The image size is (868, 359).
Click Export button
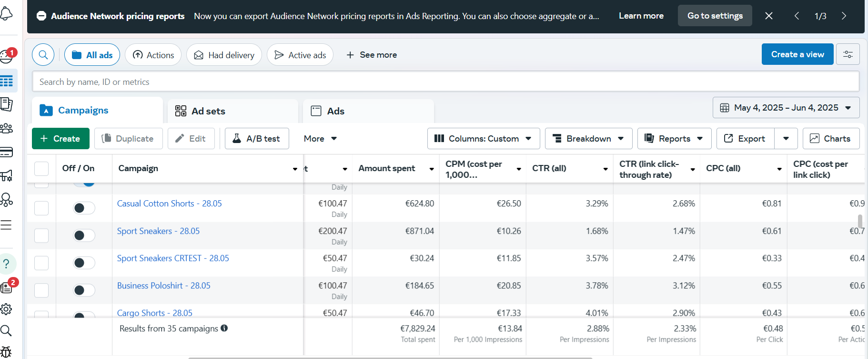746,139
